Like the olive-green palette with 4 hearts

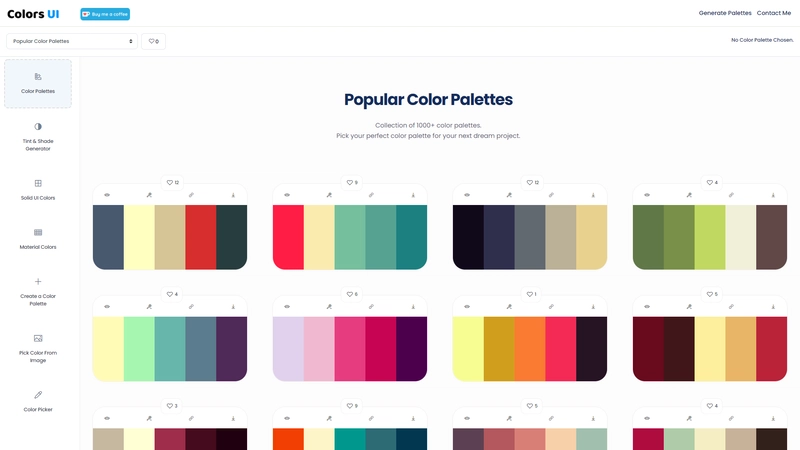pos(712,182)
